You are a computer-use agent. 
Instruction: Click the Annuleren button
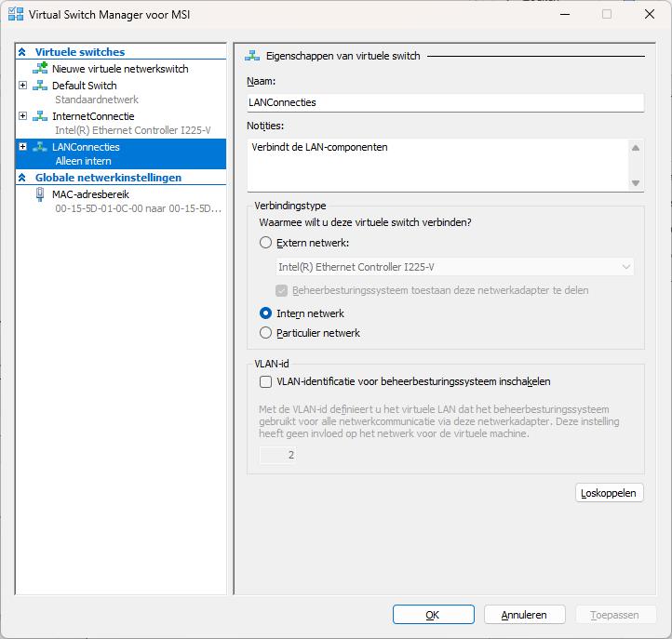524,615
